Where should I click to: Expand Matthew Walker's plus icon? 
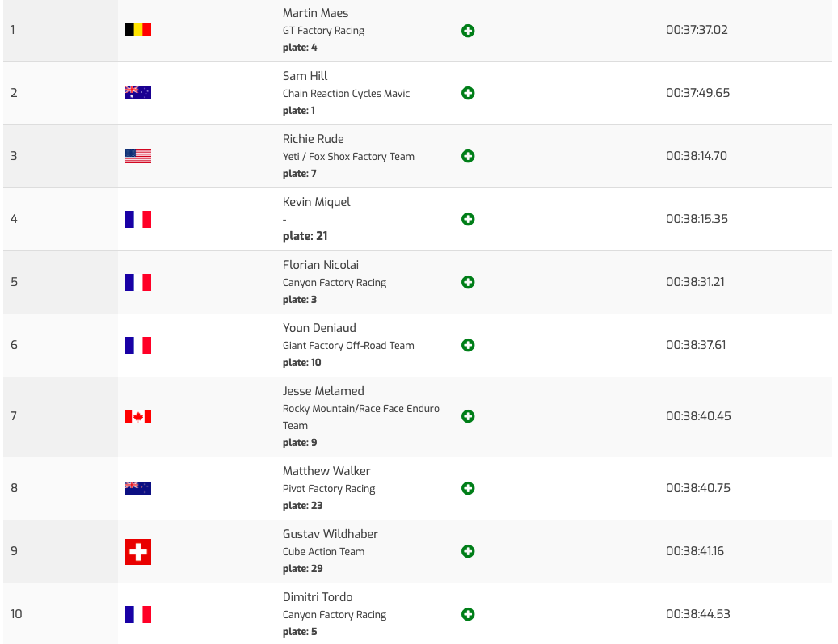tap(467, 488)
